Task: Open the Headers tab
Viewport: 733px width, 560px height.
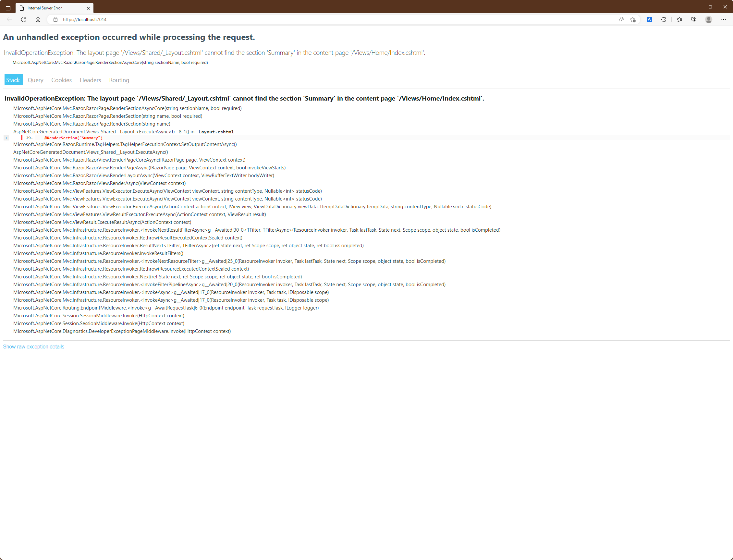Action: (90, 80)
